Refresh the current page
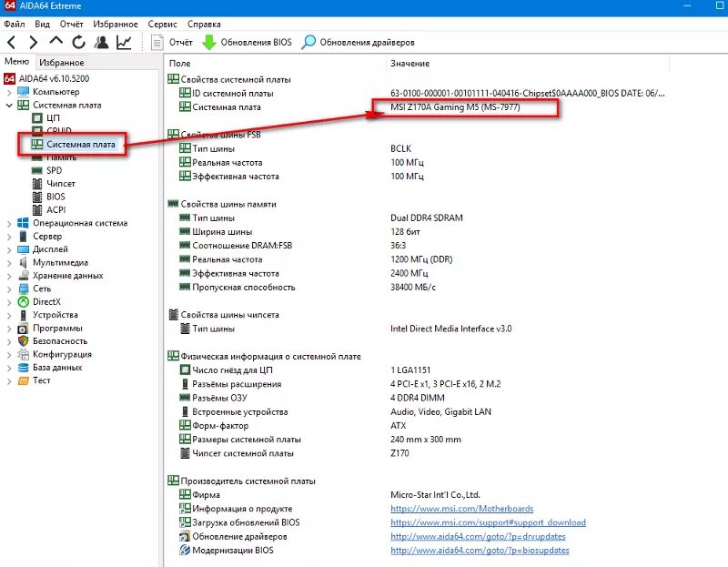This screenshot has width=728, height=567. (x=78, y=42)
